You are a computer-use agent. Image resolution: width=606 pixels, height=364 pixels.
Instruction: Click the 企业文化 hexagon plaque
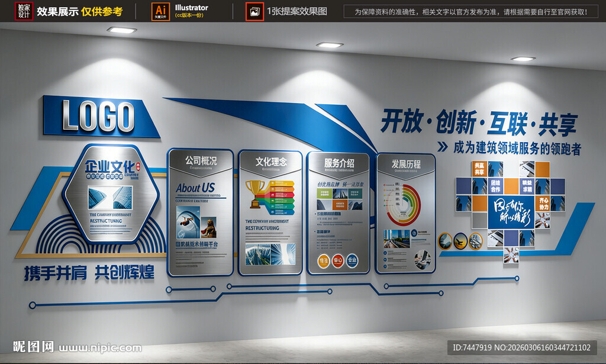click(x=111, y=194)
